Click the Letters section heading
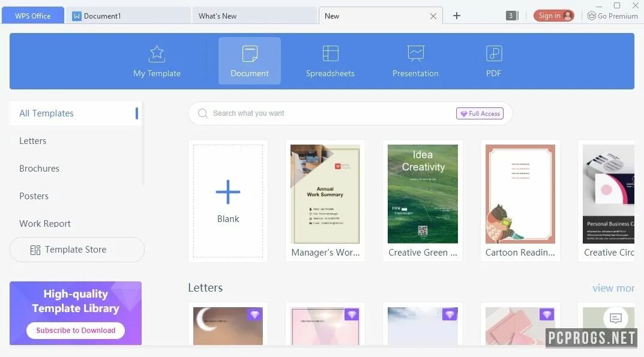The width and height of the screenshot is (644, 357). click(x=205, y=287)
